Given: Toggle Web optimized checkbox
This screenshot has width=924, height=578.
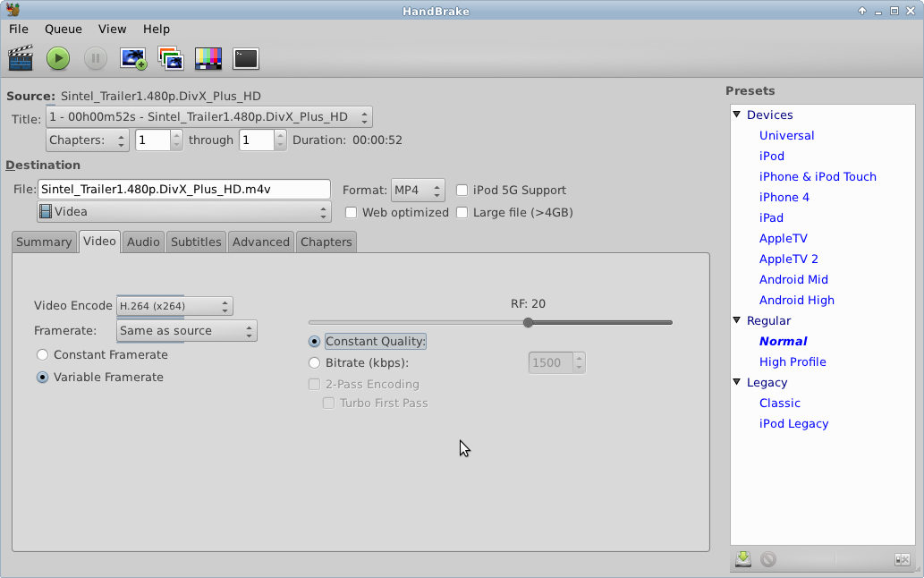Looking at the screenshot, I should pos(352,213).
